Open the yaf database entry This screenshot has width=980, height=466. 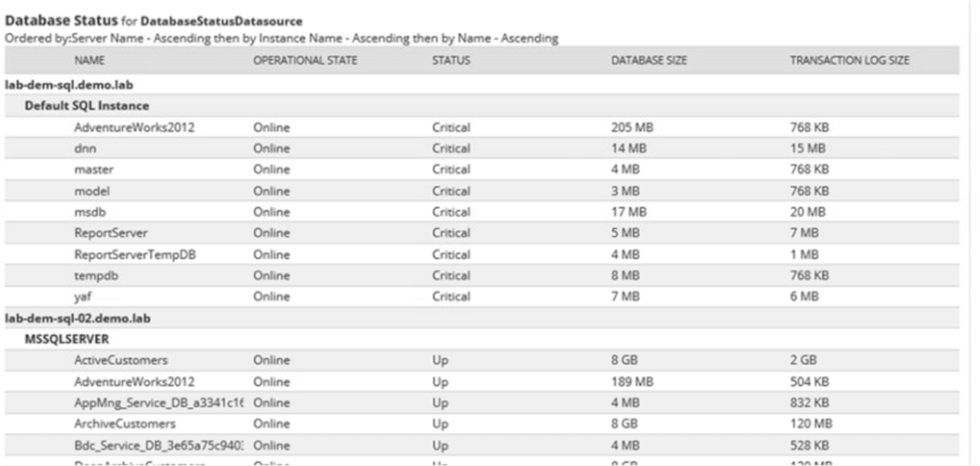pyautogui.click(x=83, y=296)
